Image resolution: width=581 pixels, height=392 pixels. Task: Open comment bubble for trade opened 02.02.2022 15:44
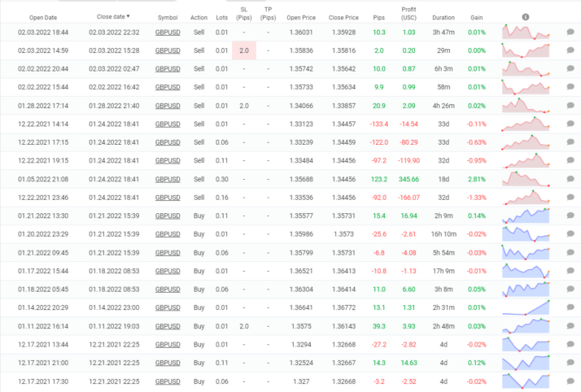pyautogui.click(x=570, y=87)
